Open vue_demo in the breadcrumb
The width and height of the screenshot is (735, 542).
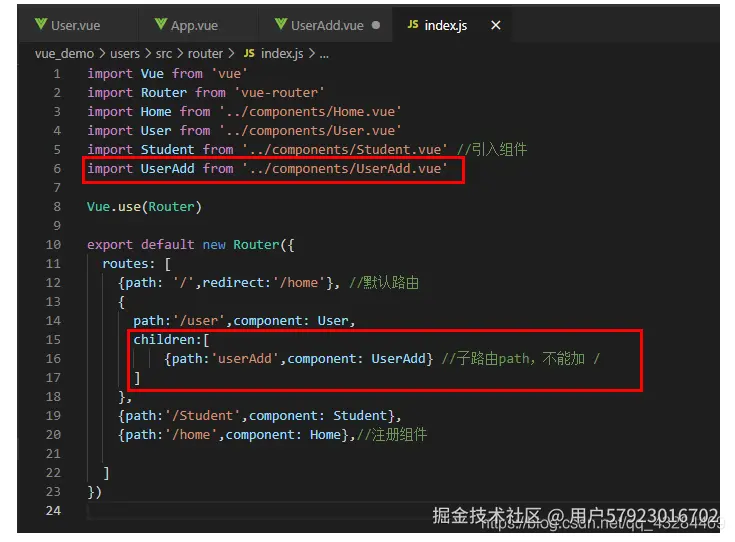65,54
